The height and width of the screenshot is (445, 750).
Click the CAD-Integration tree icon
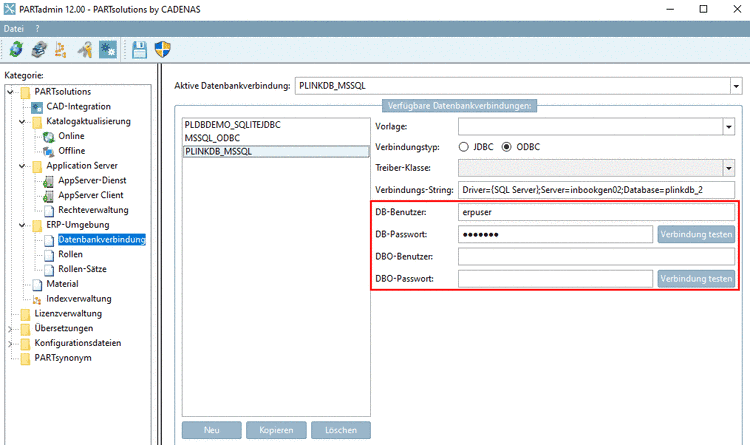[x=37, y=107]
